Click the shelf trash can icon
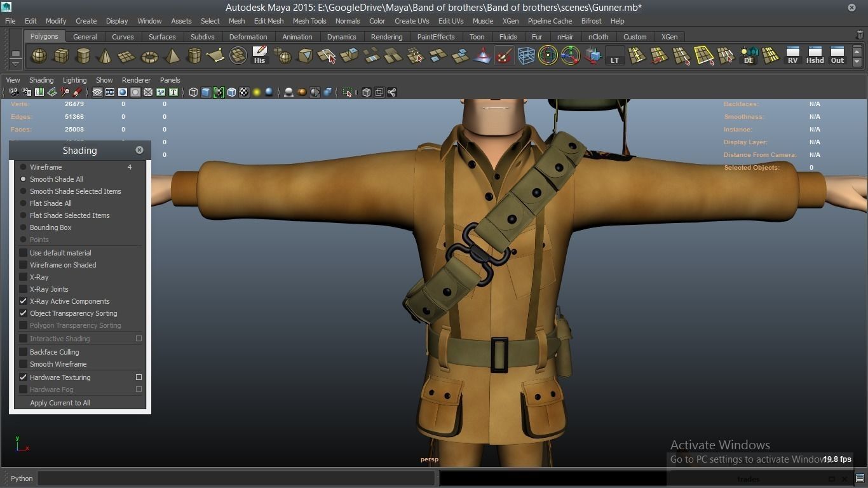 [x=860, y=35]
